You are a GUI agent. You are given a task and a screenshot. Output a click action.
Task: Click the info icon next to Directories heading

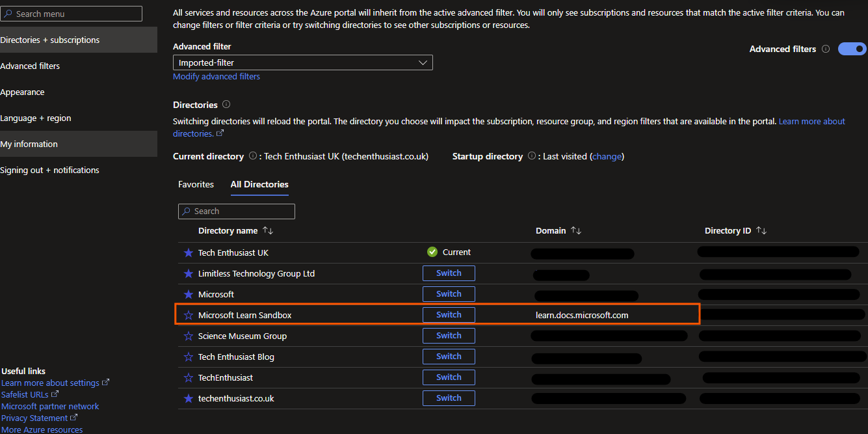pyautogui.click(x=226, y=104)
